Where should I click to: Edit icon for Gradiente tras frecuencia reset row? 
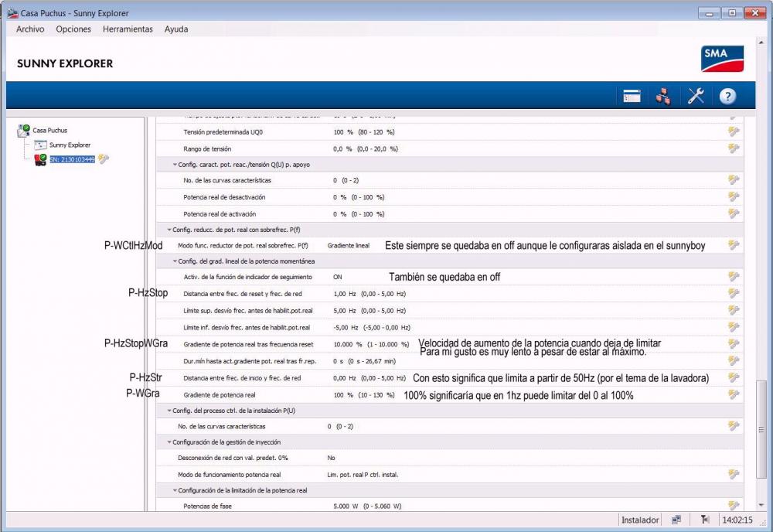tap(734, 343)
